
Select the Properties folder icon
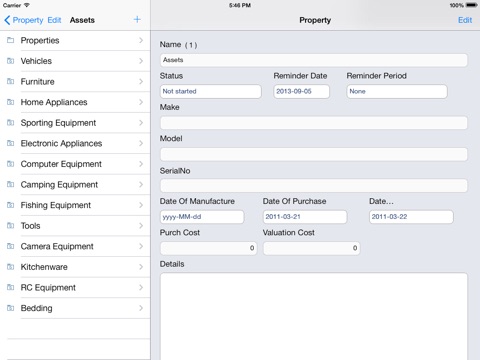pos(11,40)
